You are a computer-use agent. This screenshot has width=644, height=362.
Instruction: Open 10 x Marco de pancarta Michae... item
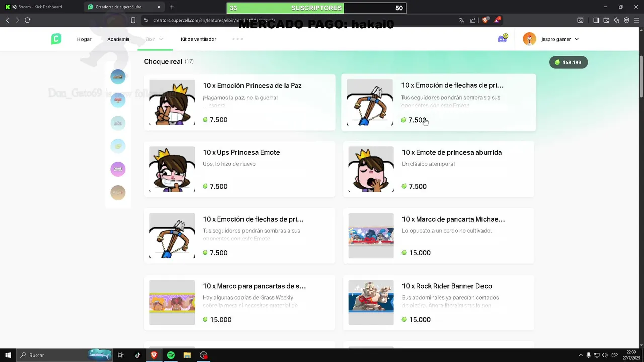point(439,236)
